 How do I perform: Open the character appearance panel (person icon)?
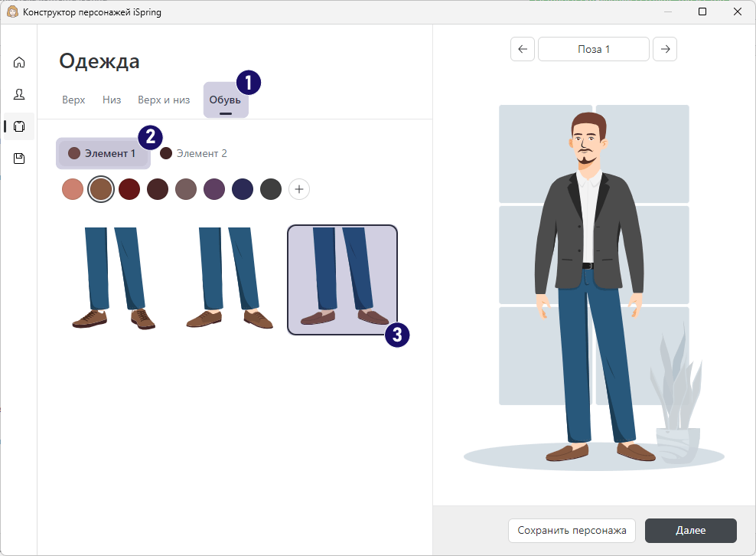click(18, 94)
